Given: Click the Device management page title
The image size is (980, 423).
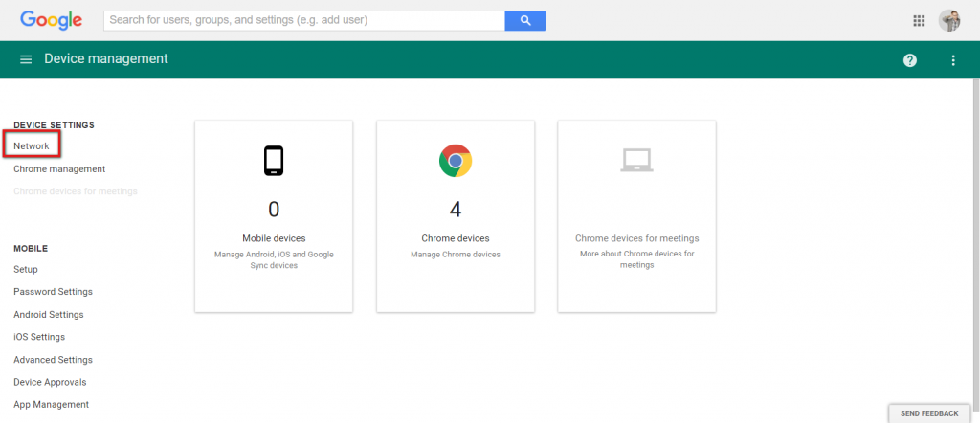Looking at the screenshot, I should click(106, 58).
